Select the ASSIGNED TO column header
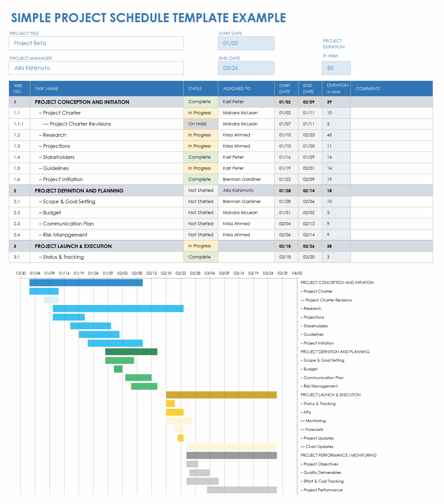Screen dimensions: 444x504 tap(236, 89)
